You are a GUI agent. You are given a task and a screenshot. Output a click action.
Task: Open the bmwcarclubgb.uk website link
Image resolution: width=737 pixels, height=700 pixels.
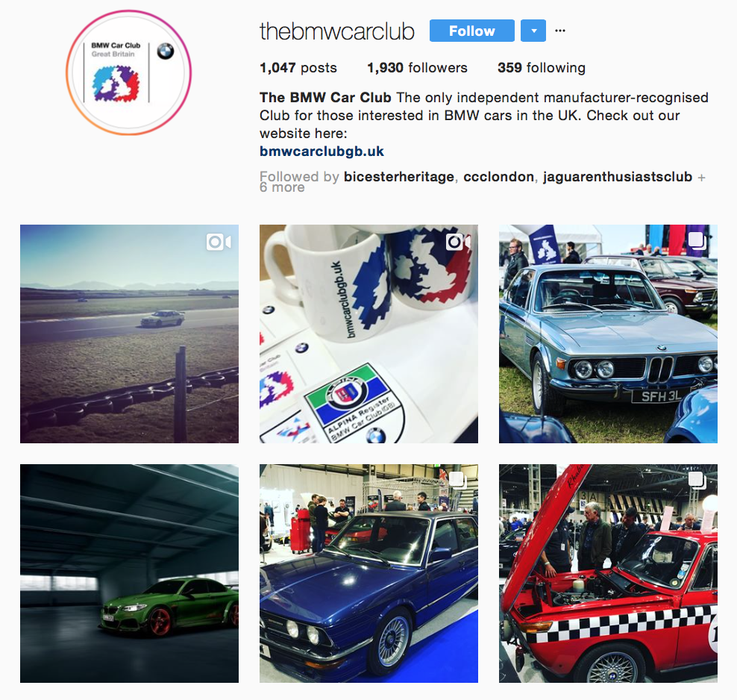pyautogui.click(x=322, y=151)
